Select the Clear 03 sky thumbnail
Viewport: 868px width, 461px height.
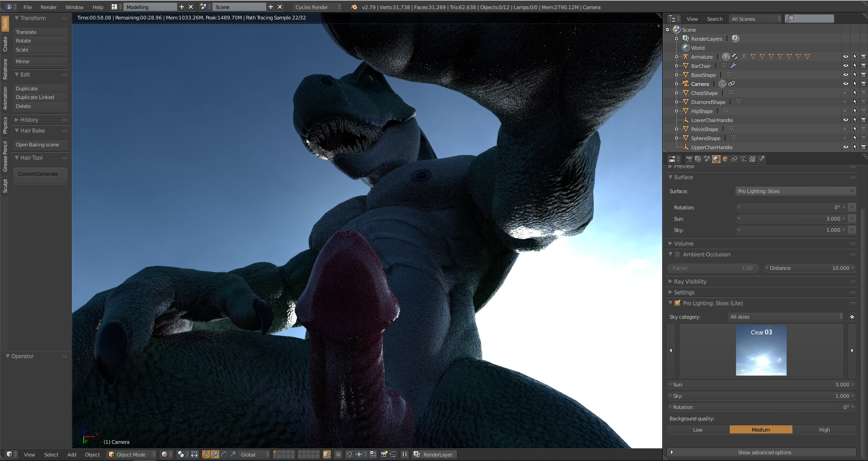761,350
